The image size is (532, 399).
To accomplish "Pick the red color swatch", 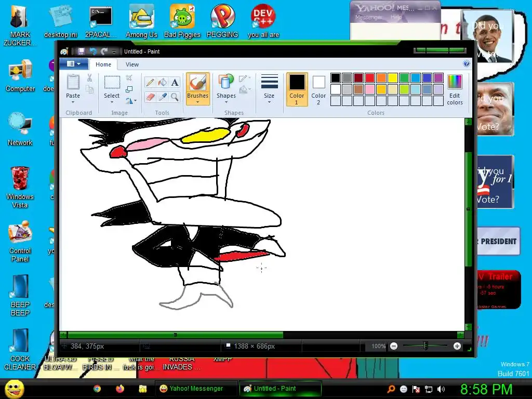I will 370,78.
